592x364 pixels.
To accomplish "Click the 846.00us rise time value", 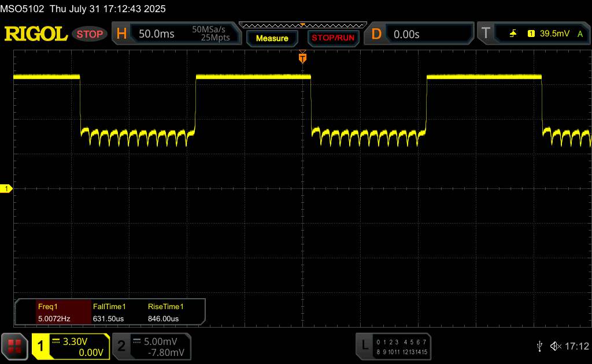I will click(163, 319).
